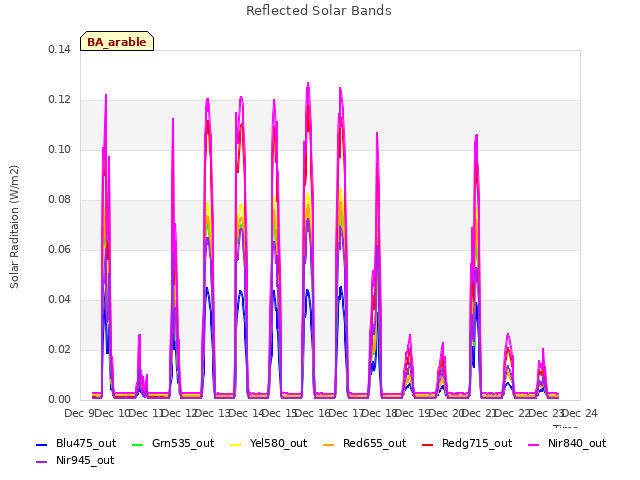Toggle the Nir945_out legend entry
The width and height of the screenshot is (640, 480).
tap(76, 461)
